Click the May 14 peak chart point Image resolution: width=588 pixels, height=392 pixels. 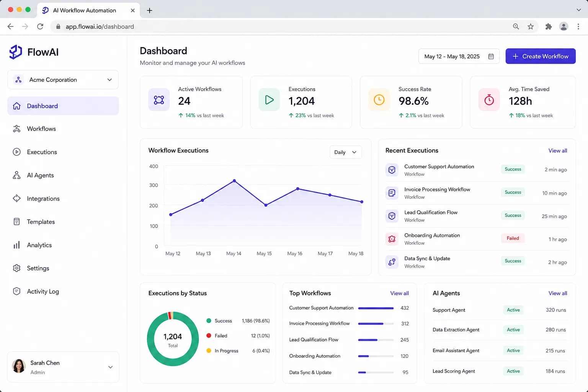pyautogui.click(x=234, y=181)
